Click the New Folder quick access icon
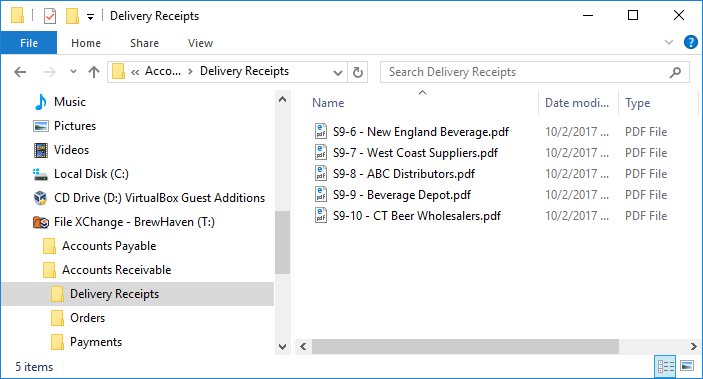Viewport: 703px width, 379px height. coord(72,17)
